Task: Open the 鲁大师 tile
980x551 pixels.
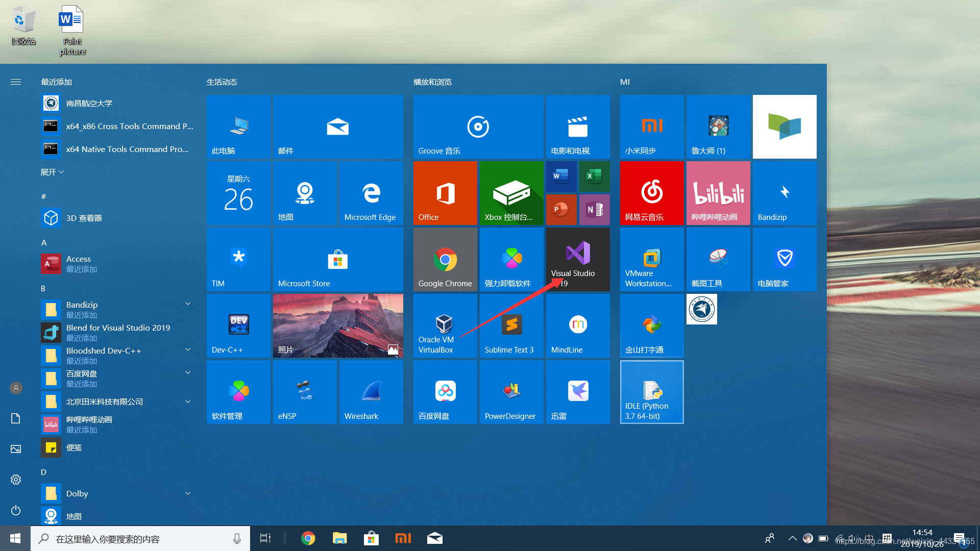Action: tap(718, 127)
